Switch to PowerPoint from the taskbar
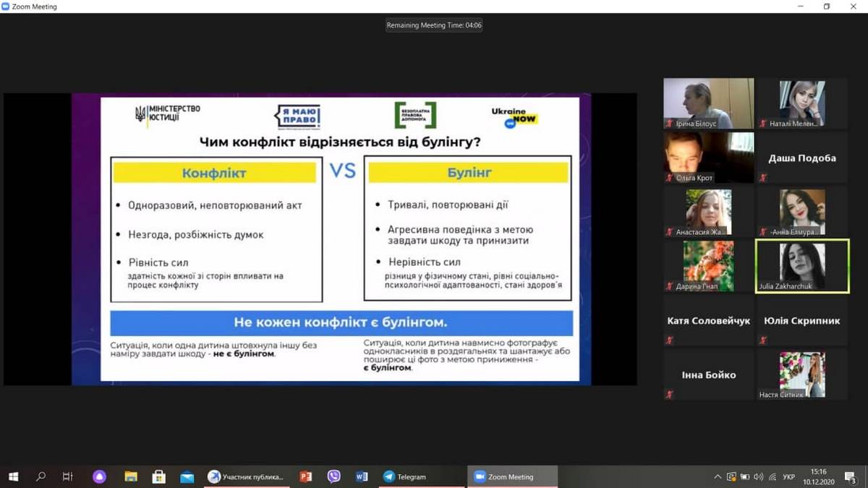The height and width of the screenshot is (488, 868). 305,476
